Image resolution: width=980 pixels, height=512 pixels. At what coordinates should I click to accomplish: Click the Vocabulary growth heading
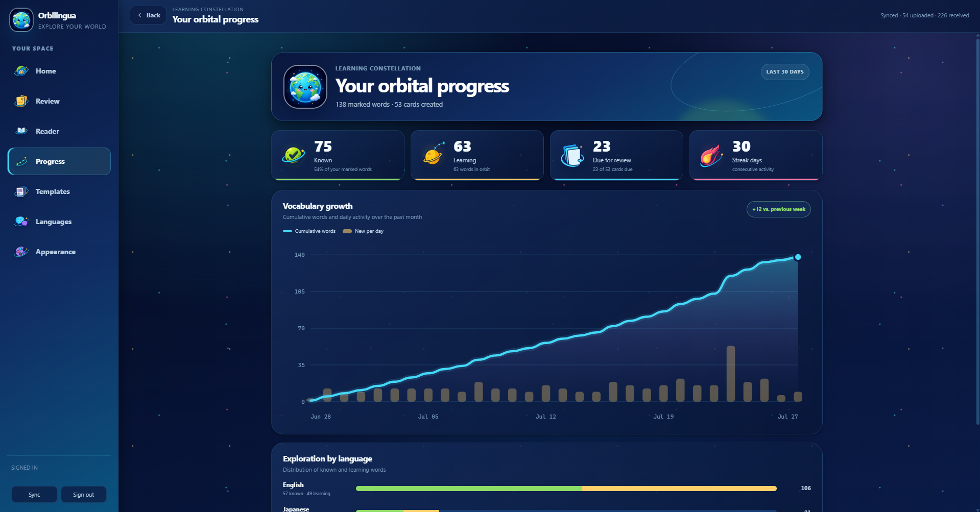[318, 206]
